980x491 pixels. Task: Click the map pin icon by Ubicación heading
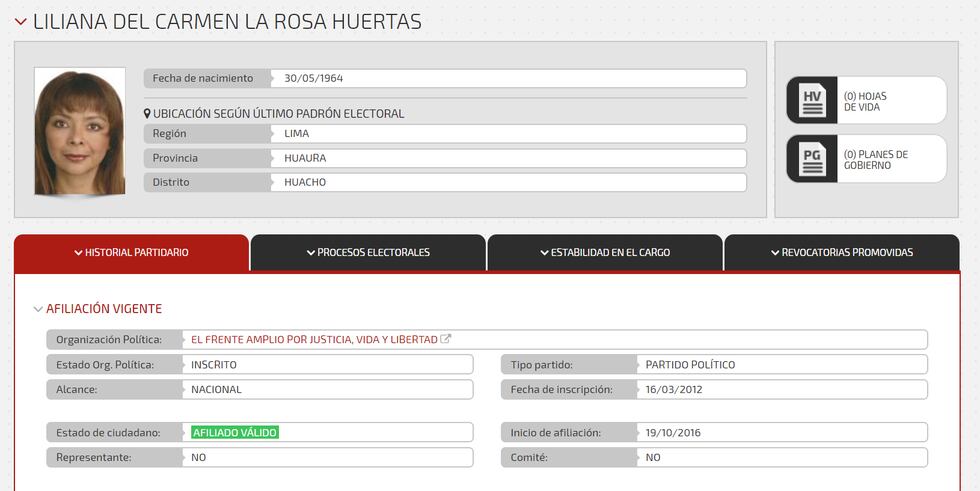pyautogui.click(x=147, y=114)
